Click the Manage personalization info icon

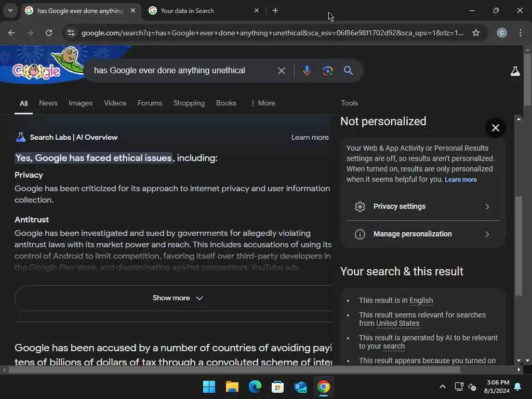(x=360, y=234)
